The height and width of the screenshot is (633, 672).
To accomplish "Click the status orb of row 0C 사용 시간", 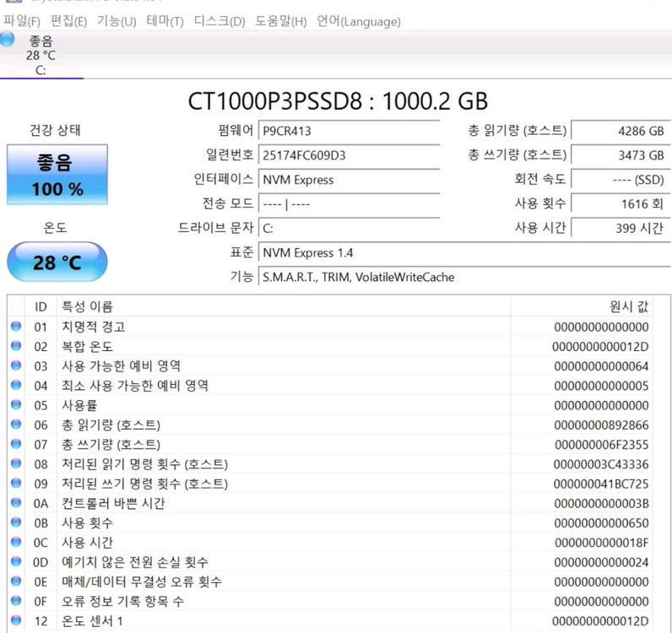I will (x=16, y=542).
